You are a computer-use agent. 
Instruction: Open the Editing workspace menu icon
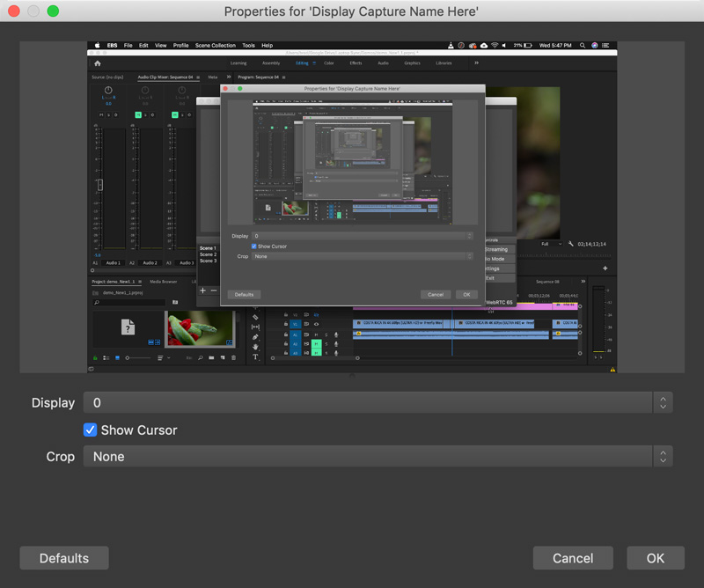[314, 63]
